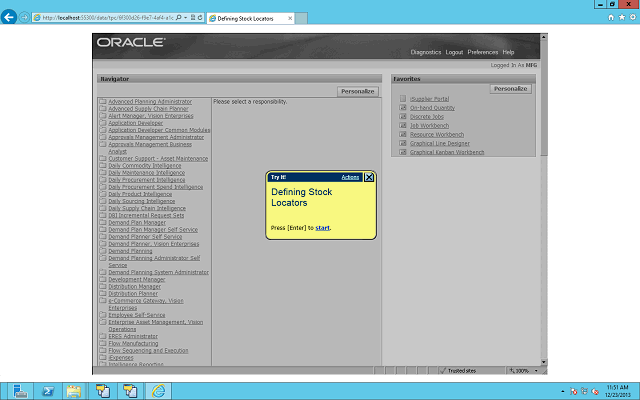Screen dimensions: 640x400
Task: Click the iSupplier Portal favorite icon
Action: point(402,99)
